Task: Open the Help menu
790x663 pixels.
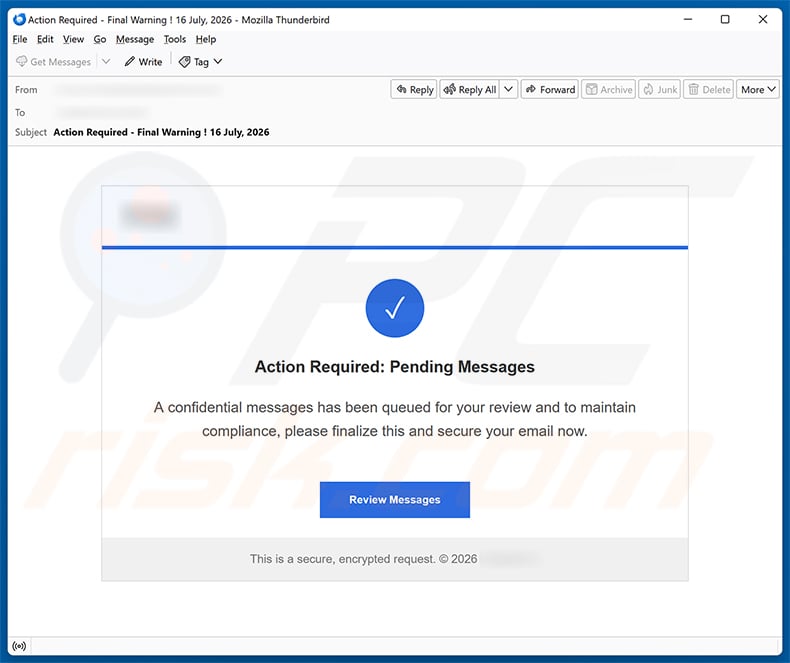Action: [x=206, y=39]
